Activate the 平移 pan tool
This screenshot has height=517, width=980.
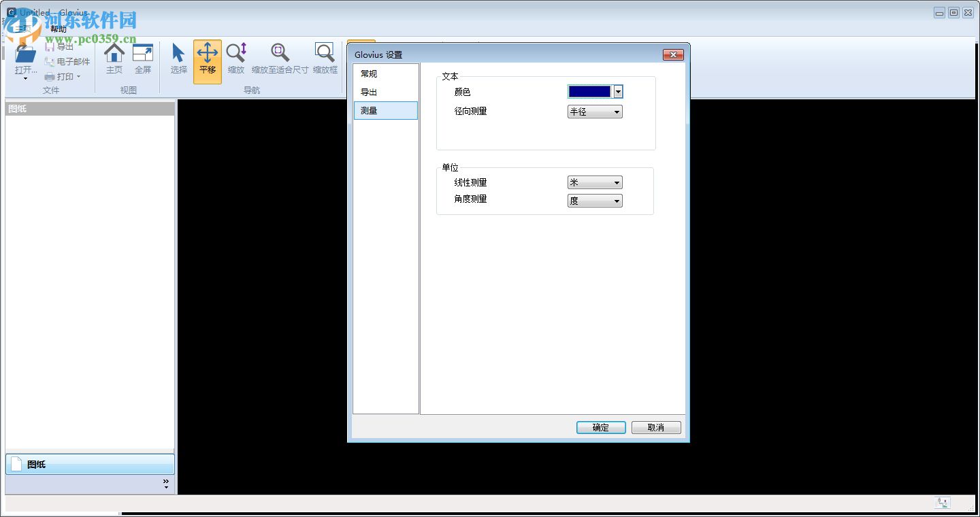207,61
